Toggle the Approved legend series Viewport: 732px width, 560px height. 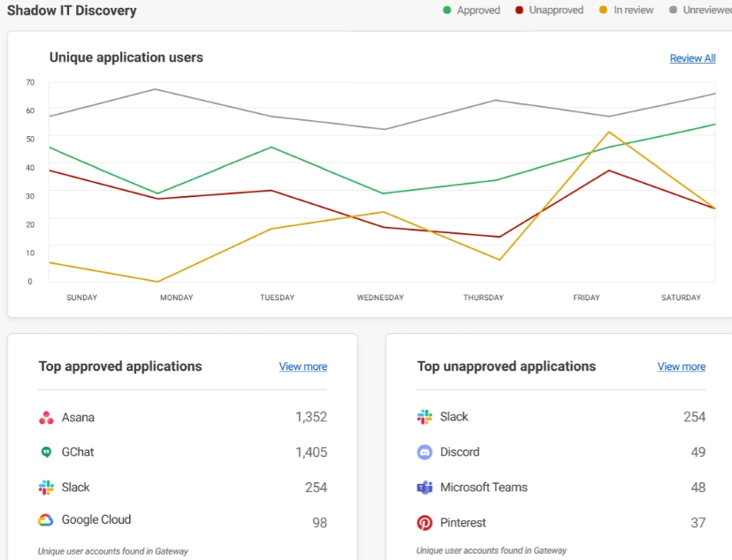coord(477,11)
